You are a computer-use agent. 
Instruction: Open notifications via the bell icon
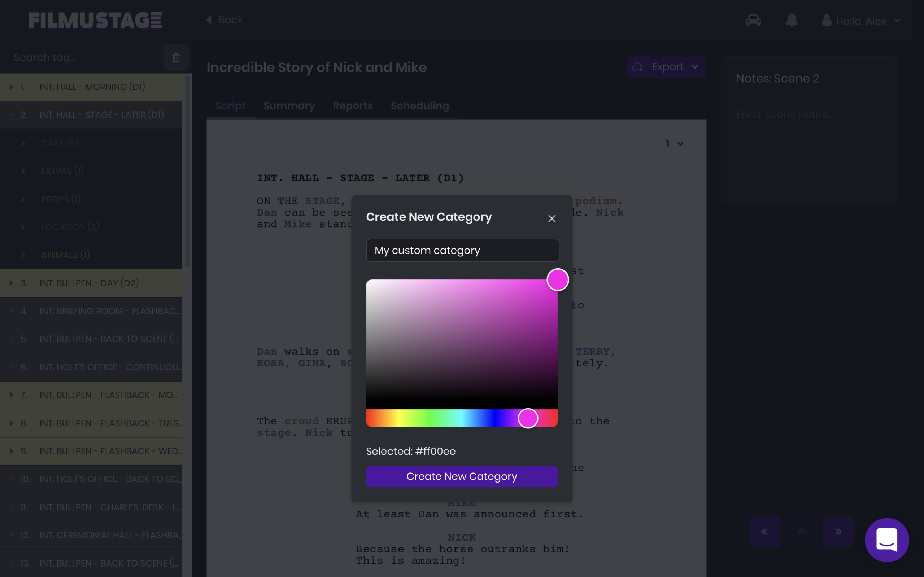(x=792, y=20)
